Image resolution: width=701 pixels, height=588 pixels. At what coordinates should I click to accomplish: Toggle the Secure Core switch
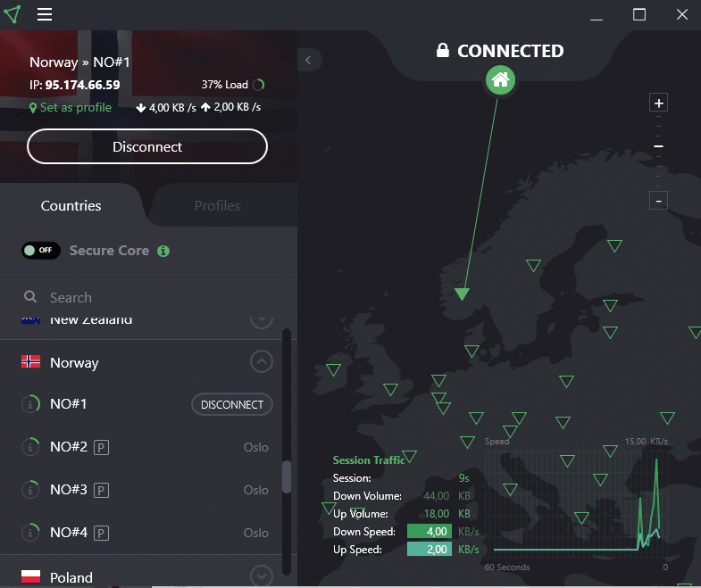41,250
